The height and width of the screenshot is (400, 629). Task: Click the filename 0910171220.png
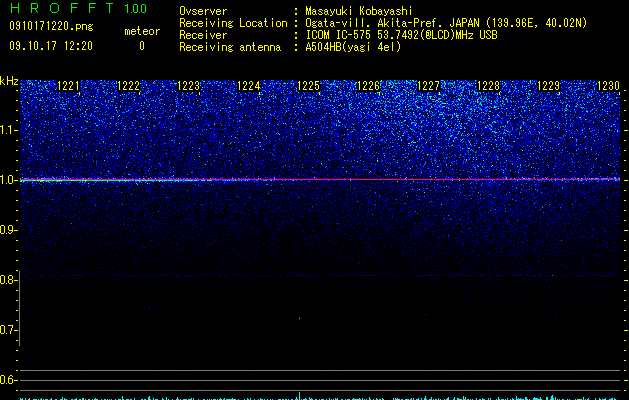click(x=51, y=26)
